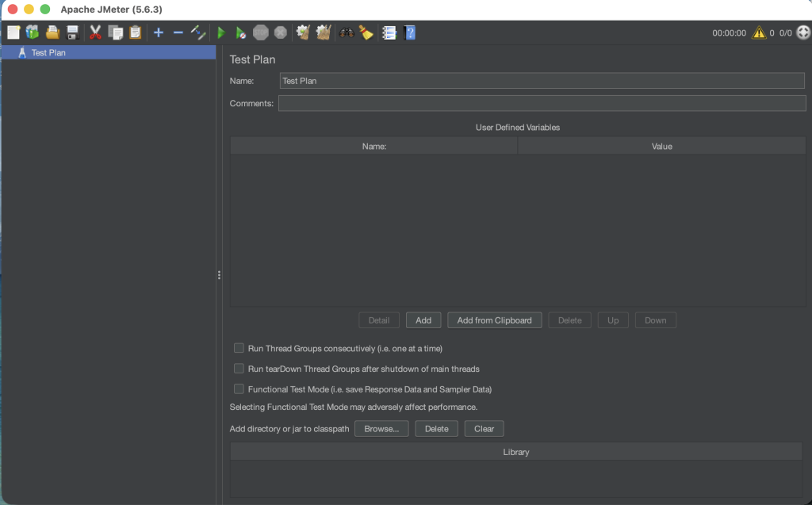
Task: Click the Copy icon in toolbar
Action: [115, 33]
